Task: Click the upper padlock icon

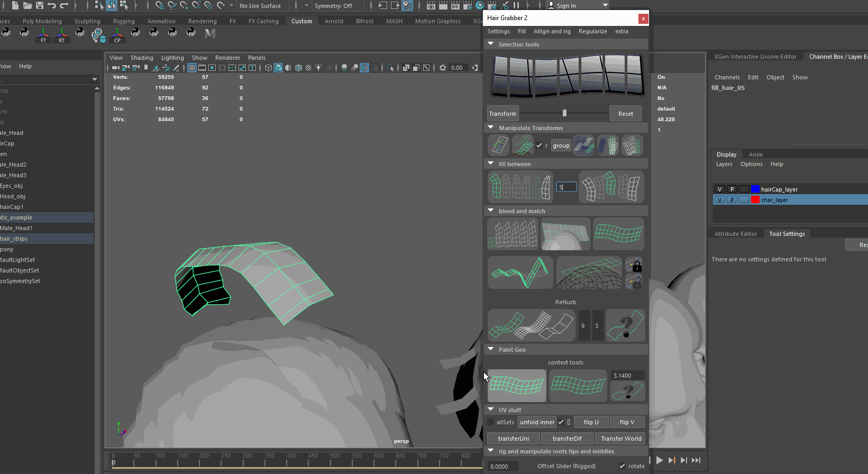Action: click(x=634, y=265)
